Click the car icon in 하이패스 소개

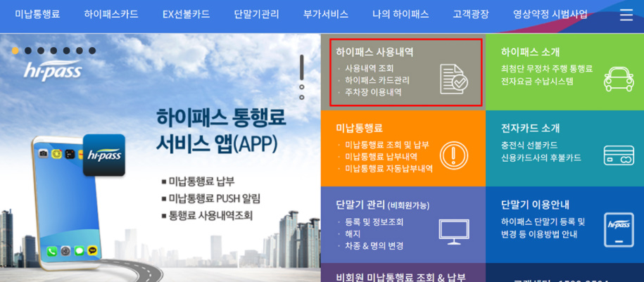(x=619, y=79)
